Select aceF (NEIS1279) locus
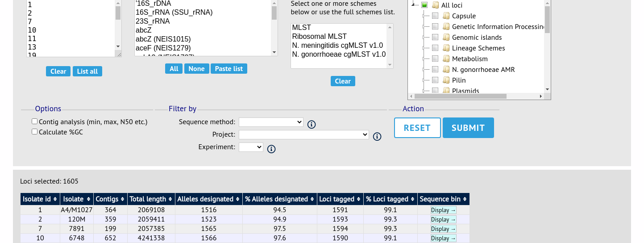Image resolution: width=644 pixels, height=243 pixels. click(x=203, y=48)
